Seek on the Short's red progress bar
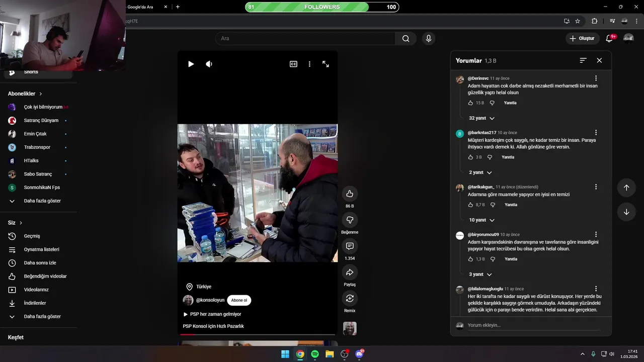 (257, 334)
